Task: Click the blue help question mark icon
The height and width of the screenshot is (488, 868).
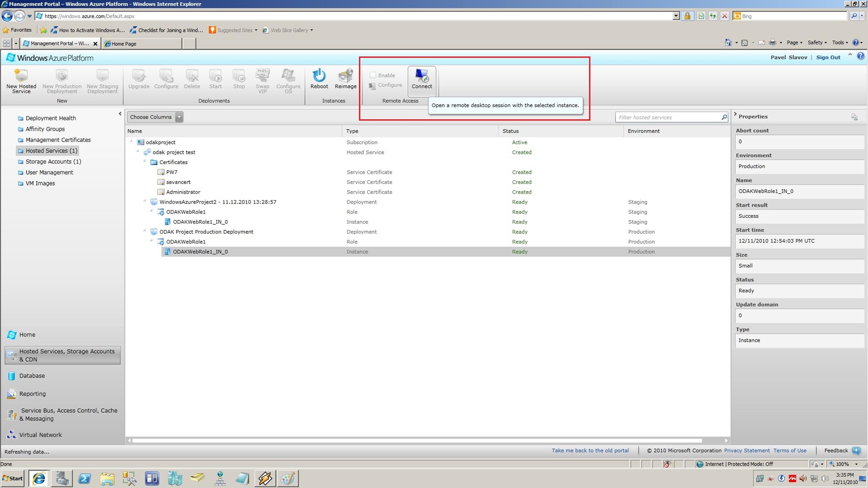Action: [860, 56]
